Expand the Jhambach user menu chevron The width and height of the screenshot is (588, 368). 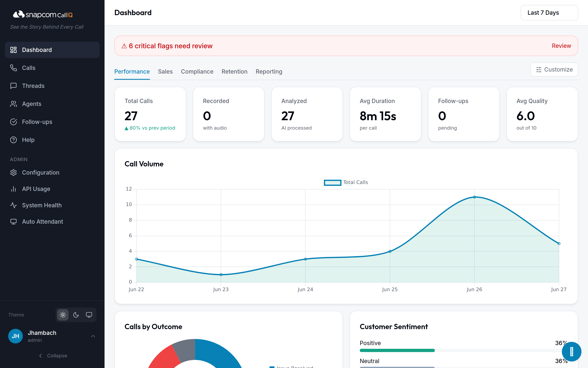pyautogui.click(x=93, y=336)
